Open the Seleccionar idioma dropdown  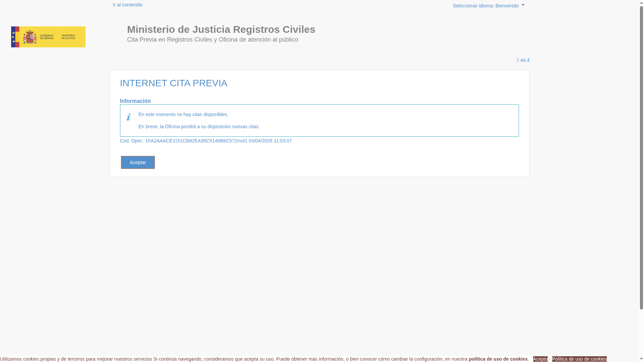pyautogui.click(x=488, y=6)
